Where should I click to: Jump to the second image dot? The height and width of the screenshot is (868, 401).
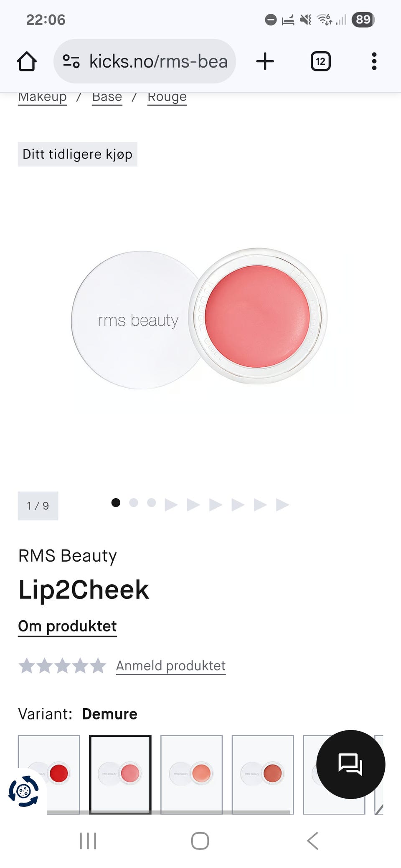tap(134, 502)
